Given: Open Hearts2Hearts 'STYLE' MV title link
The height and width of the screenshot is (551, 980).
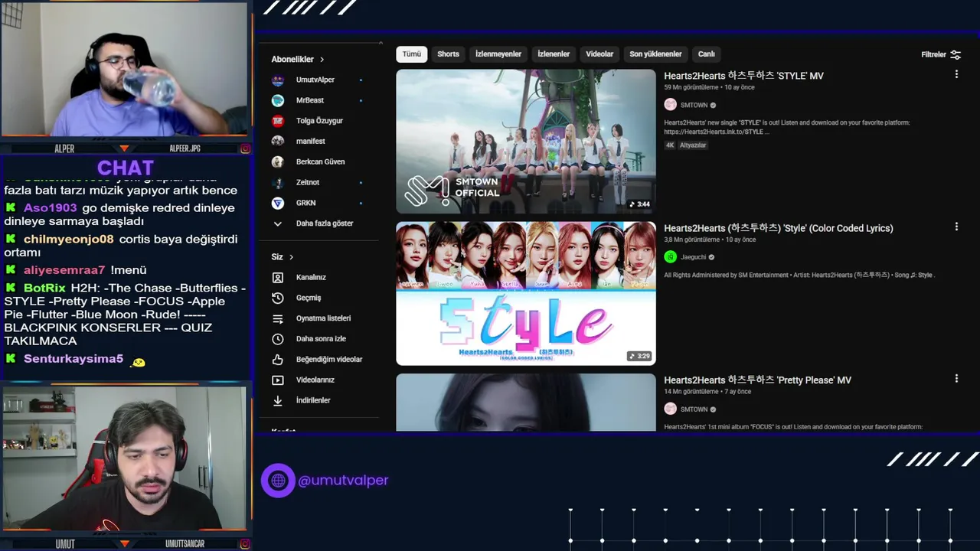Looking at the screenshot, I should coord(743,76).
